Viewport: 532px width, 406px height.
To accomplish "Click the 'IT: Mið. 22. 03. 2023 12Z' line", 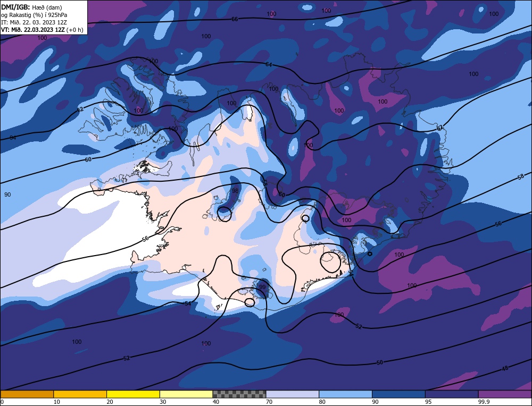I will tap(34, 22).
